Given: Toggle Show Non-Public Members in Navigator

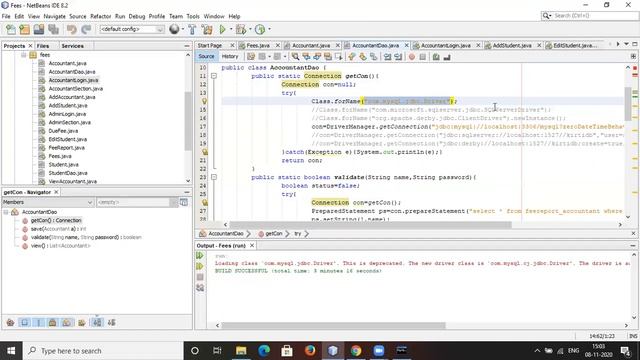Looking at the screenshot, I should [x=52, y=322].
